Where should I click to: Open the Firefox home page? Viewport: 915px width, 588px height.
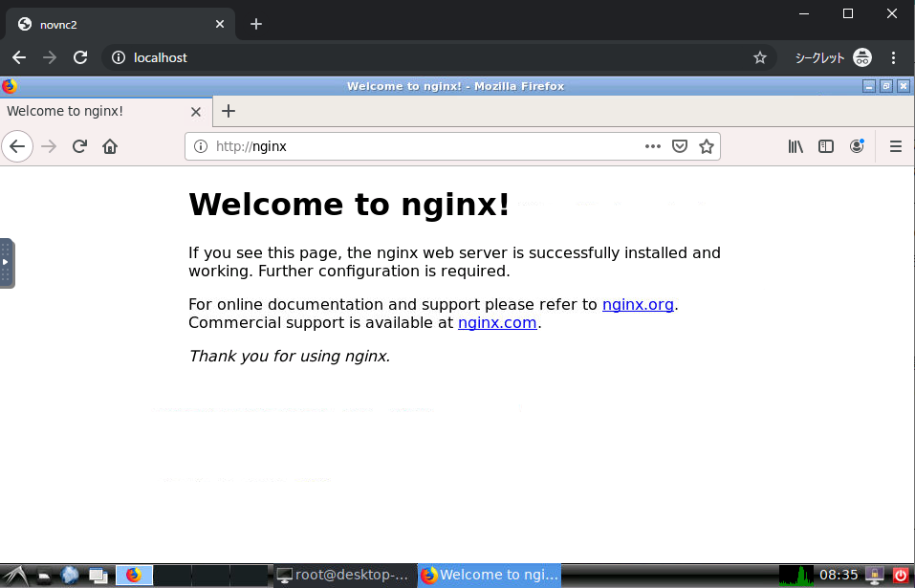[110, 146]
